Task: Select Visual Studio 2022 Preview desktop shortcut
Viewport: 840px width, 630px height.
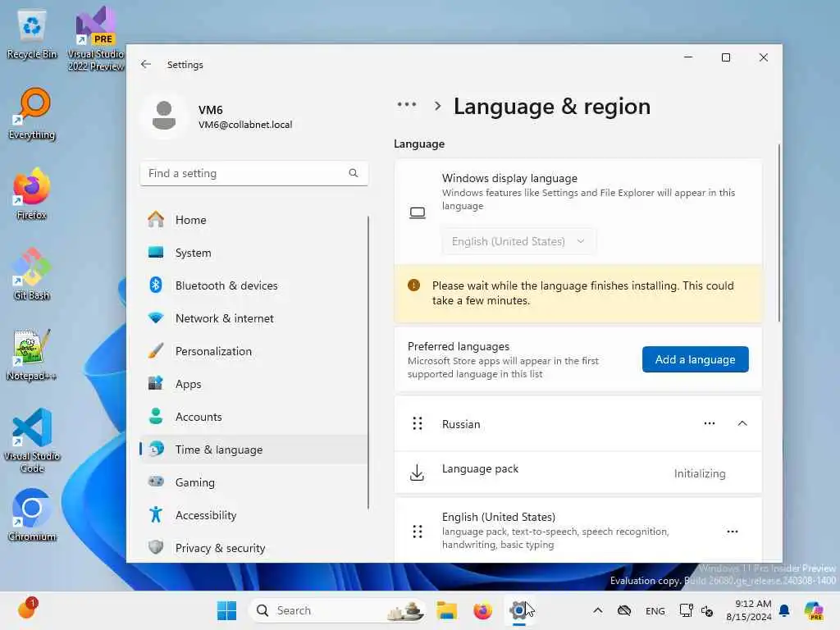Action: tap(96, 39)
